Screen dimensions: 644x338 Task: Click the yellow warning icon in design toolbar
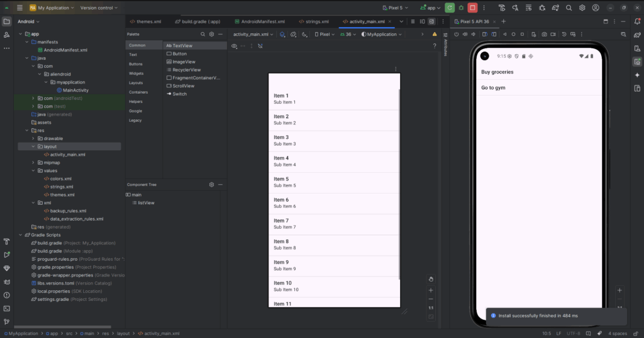pos(435,35)
